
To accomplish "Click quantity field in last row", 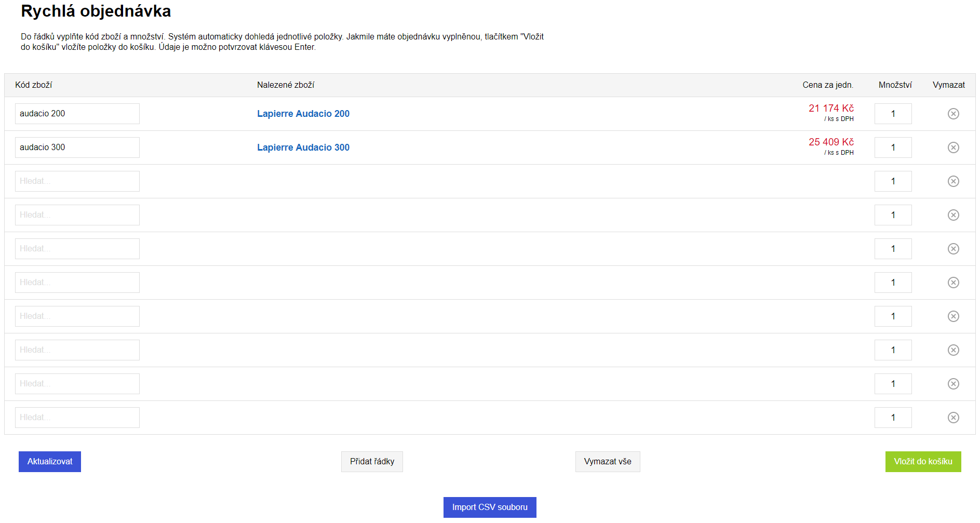I will [x=893, y=418].
